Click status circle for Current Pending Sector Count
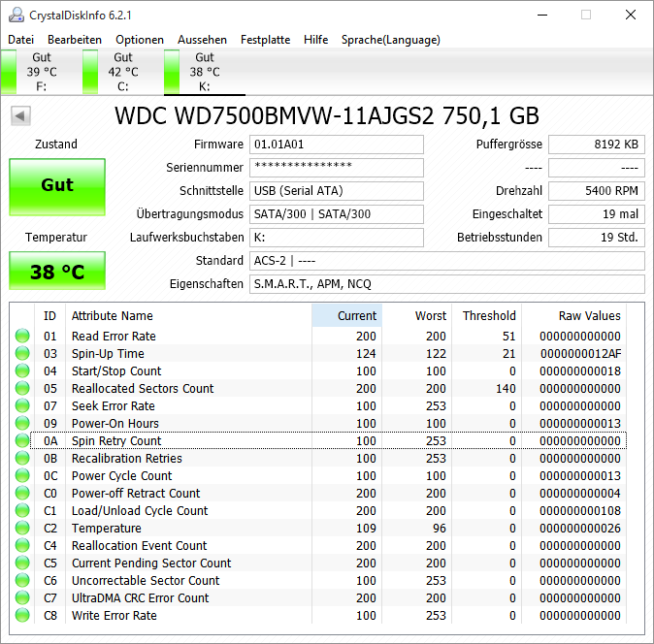 point(22,563)
